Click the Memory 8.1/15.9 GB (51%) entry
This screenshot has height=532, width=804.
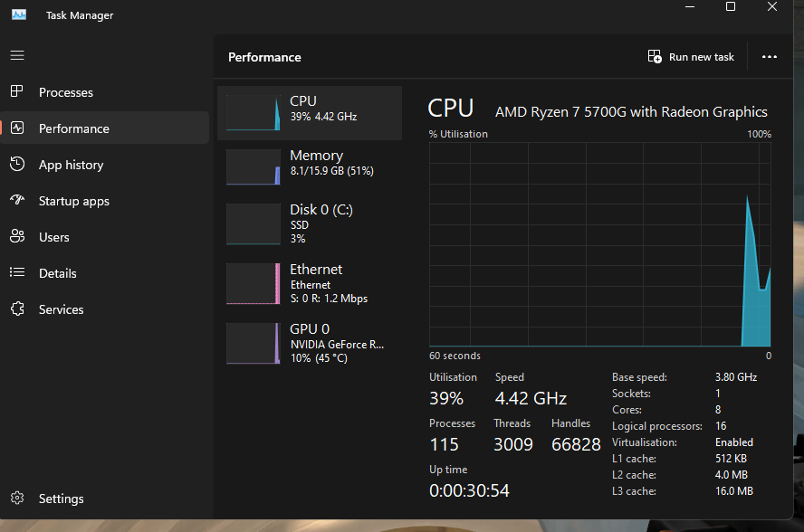310,167
